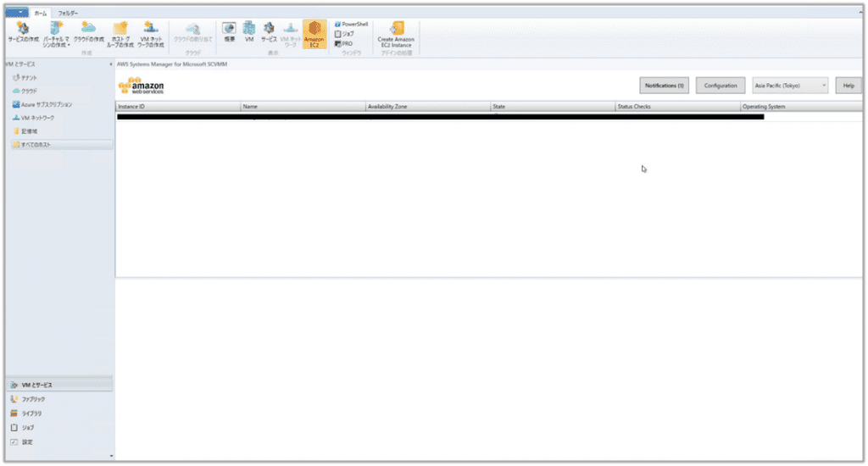Select VM ネットワーク in the navigation tree

pos(33,118)
